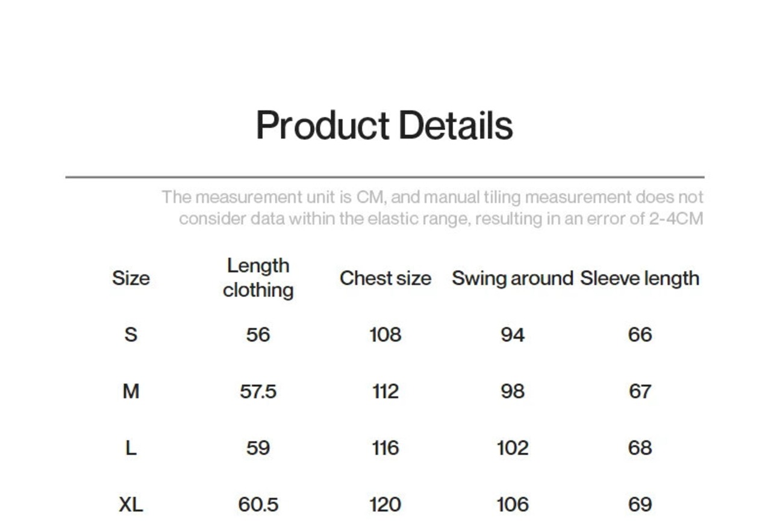The image size is (771, 532).
Task: Select the 120 chest size value
Action: pos(385,504)
